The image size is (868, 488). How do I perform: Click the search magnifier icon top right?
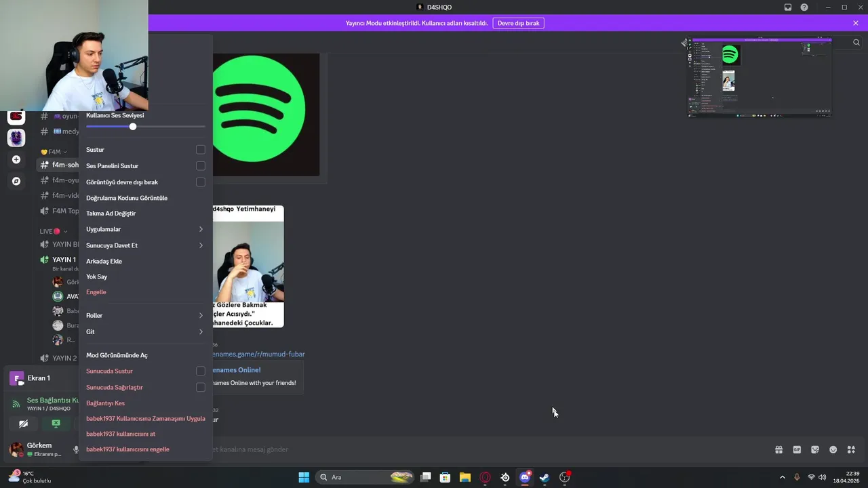tap(856, 42)
